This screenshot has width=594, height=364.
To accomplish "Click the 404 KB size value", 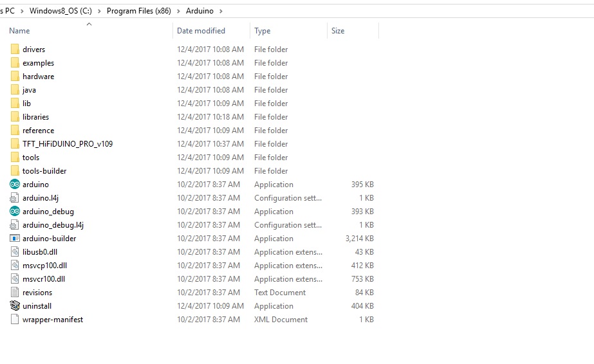I will click(362, 305).
